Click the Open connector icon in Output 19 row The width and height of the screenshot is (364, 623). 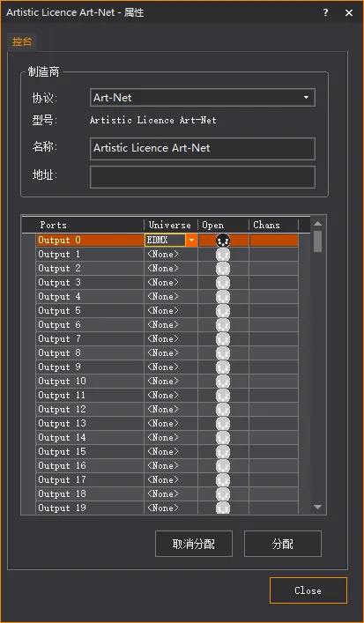pyautogui.click(x=223, y=508)
